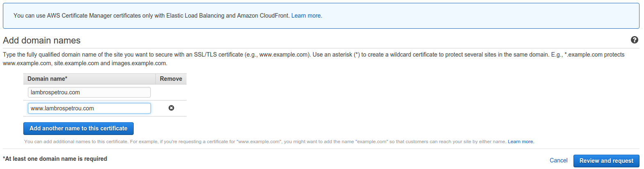Click the '*.example.com protects' wildcard example text

coord(594,55)
